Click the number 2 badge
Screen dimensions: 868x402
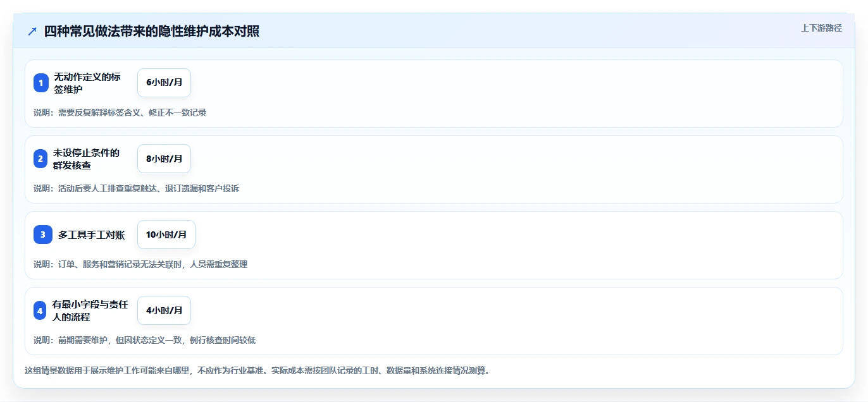tap(40, 159)
